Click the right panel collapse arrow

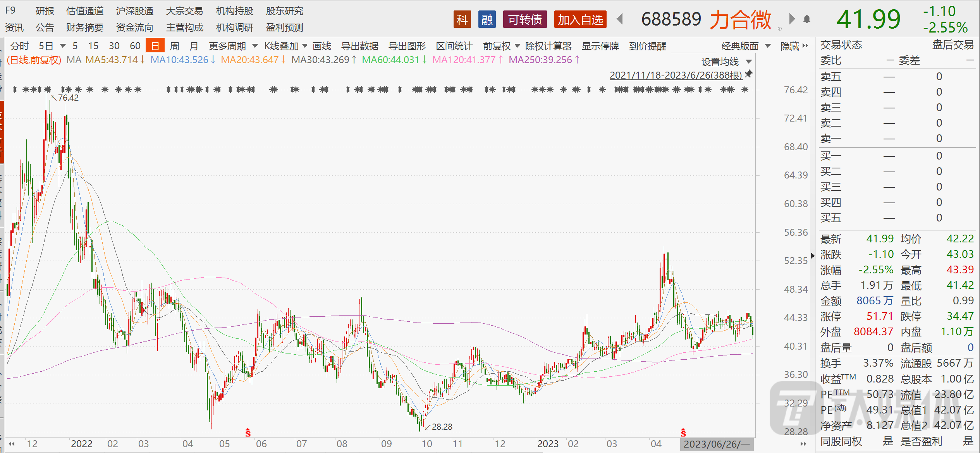[812, 256]
